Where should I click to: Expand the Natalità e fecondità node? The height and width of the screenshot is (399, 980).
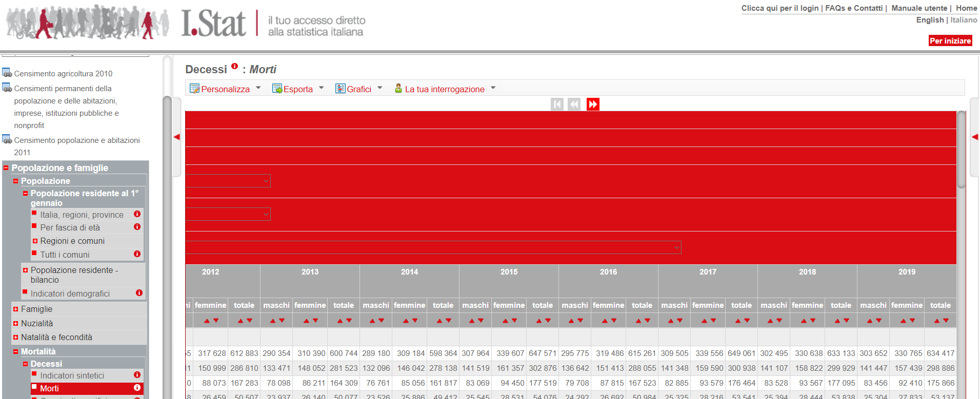click(x=16, y=338)
